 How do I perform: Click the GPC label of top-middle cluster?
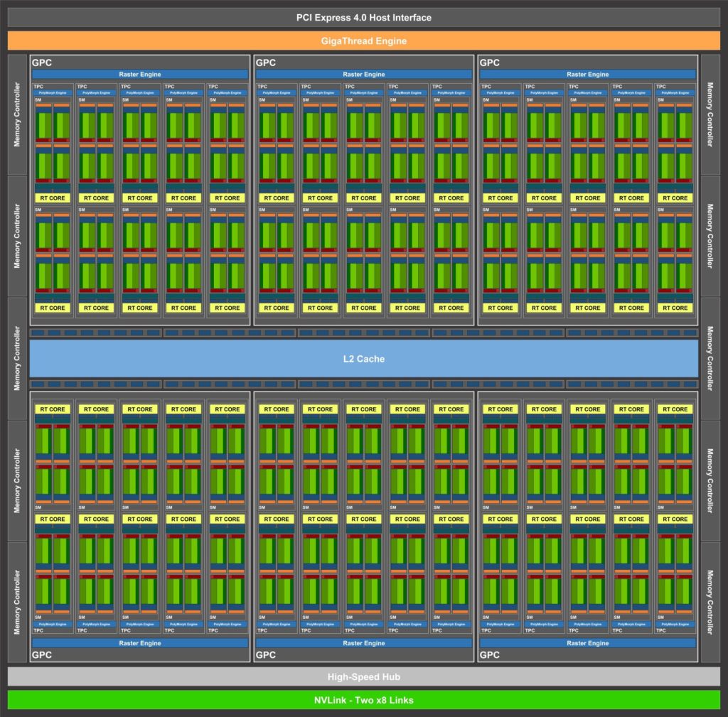point(266,63)
